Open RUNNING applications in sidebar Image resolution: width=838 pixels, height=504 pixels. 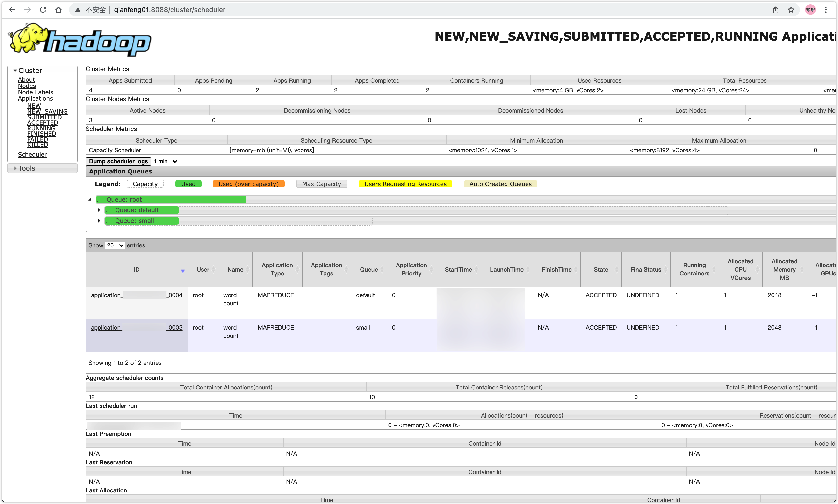[41, 128]
